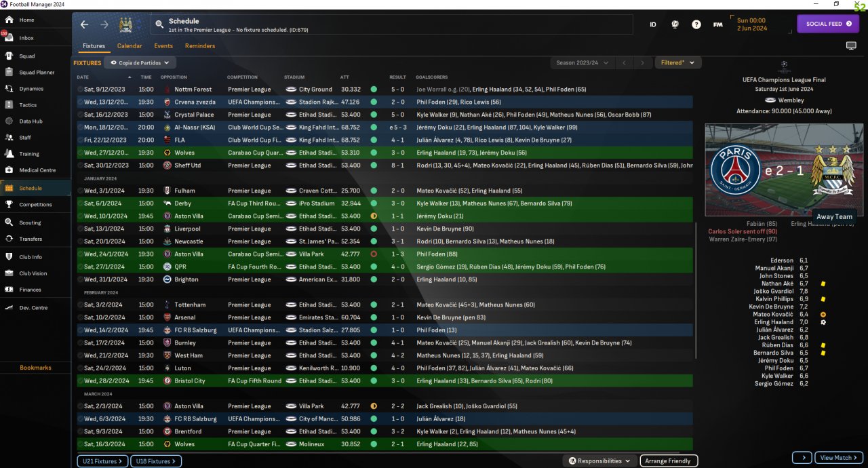Click the Manchester City club badge in header
Screen dimensions: 868x468
tap(126, 25)
